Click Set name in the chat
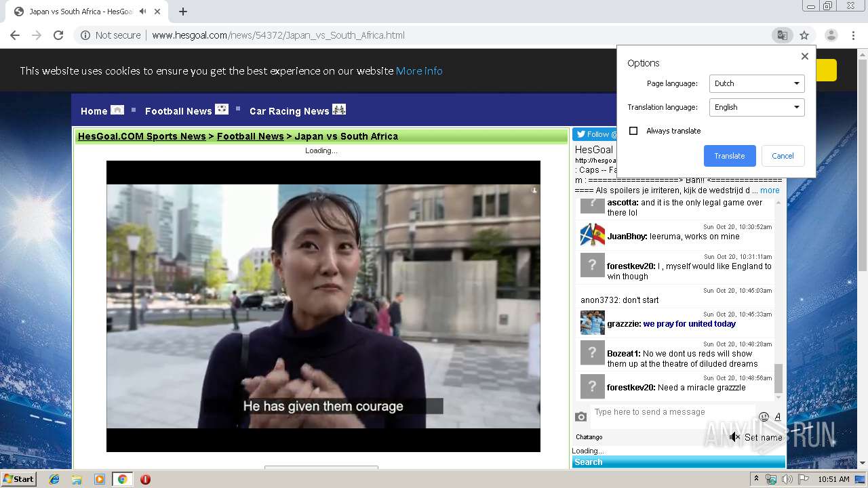The width and height of the screenshot is (868, 488). 763,438
